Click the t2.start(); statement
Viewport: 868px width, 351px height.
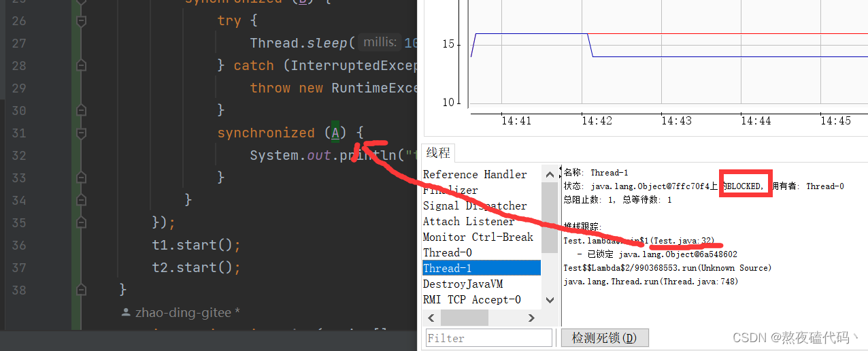[x=197, y=267]
